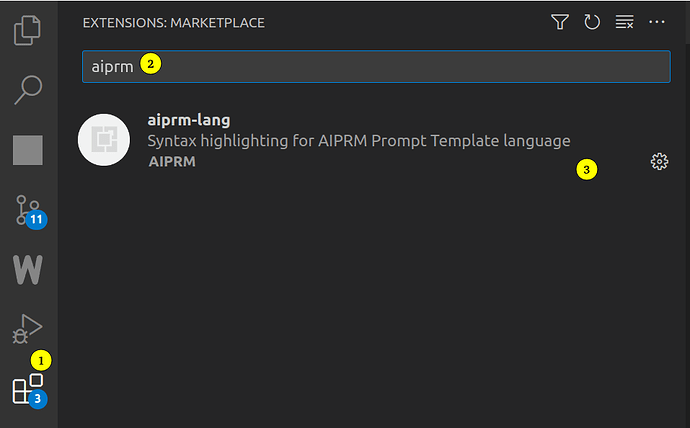The width and height of the screenshot is (690, 428).
Task: Open the W extension icon in activity bar
Action: 28,268
